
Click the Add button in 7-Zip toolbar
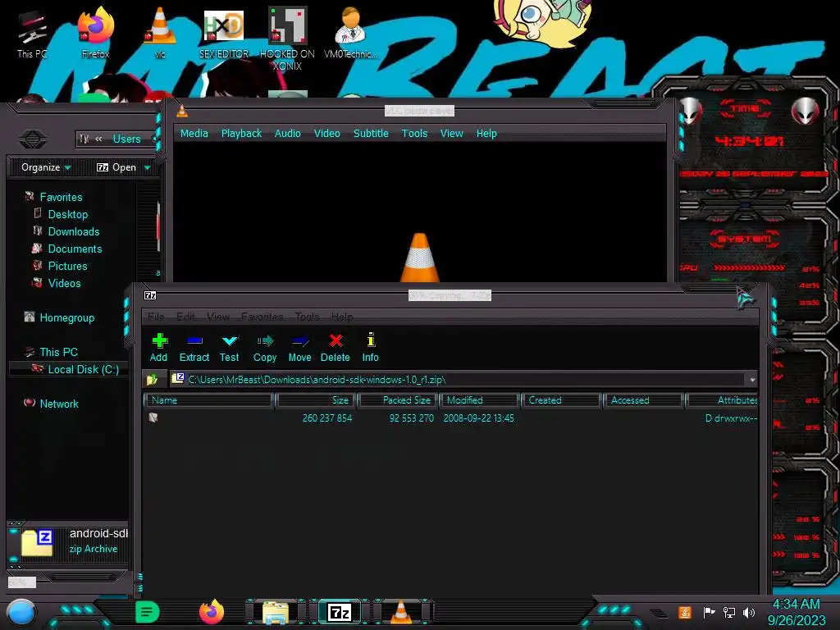click(x=158, y=347)
